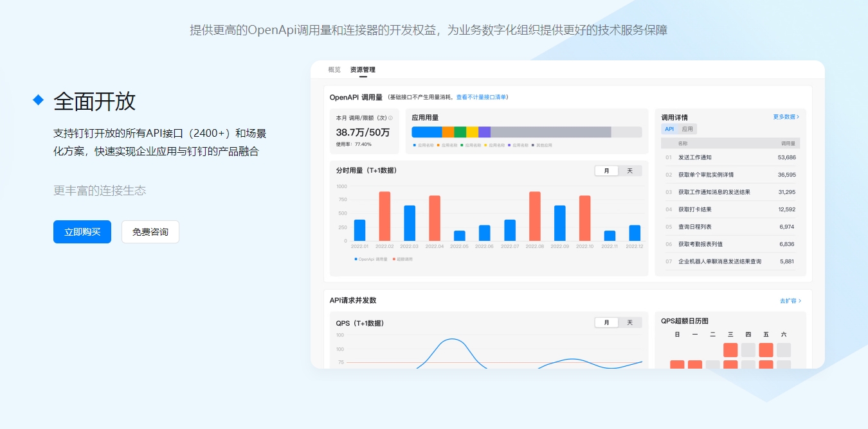The width and height of the screenshot is (868, 429).
Task: Click the 免费咨询 button
Action: [150, 232]
